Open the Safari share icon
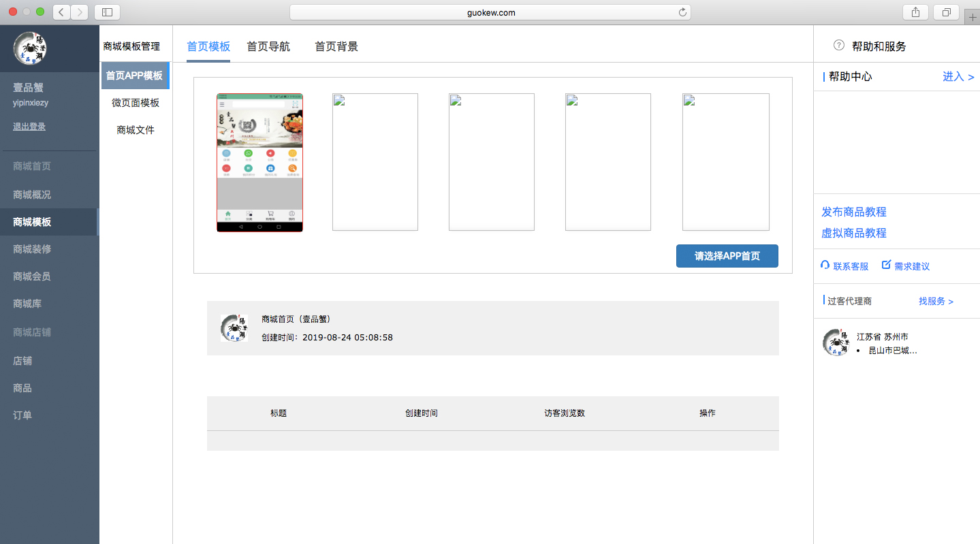The image size is (980, 544). click(915, 12)
